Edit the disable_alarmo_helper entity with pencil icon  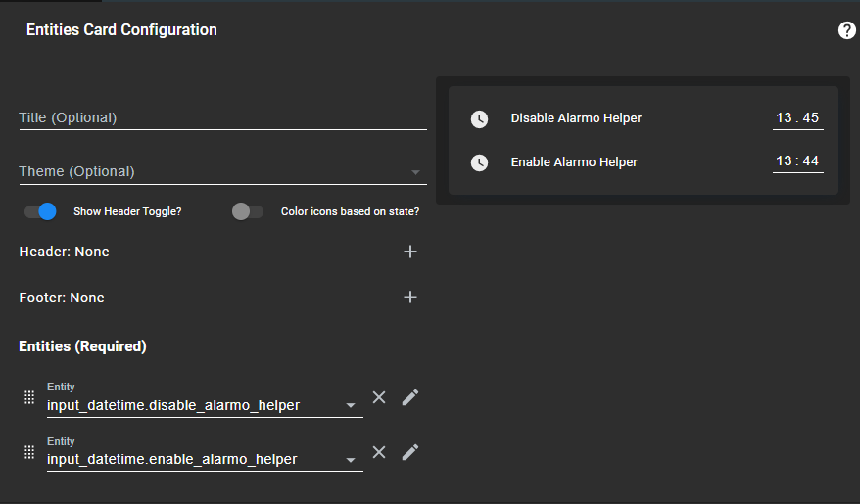click(x=410, y=397)
